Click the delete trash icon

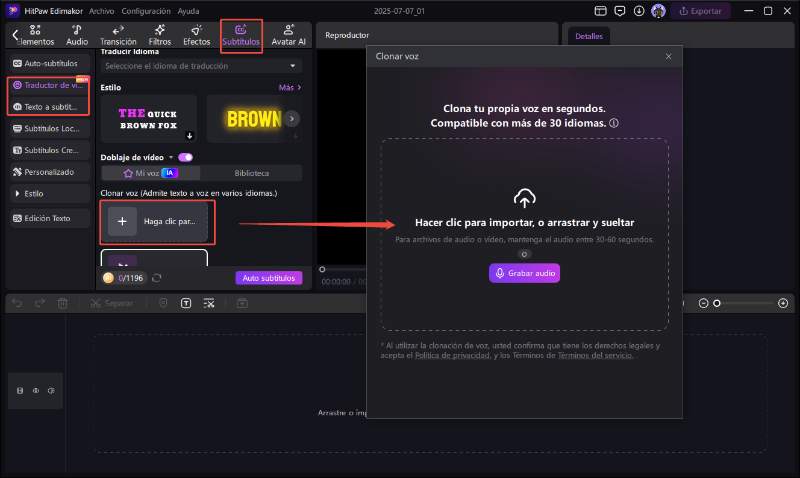62,304
